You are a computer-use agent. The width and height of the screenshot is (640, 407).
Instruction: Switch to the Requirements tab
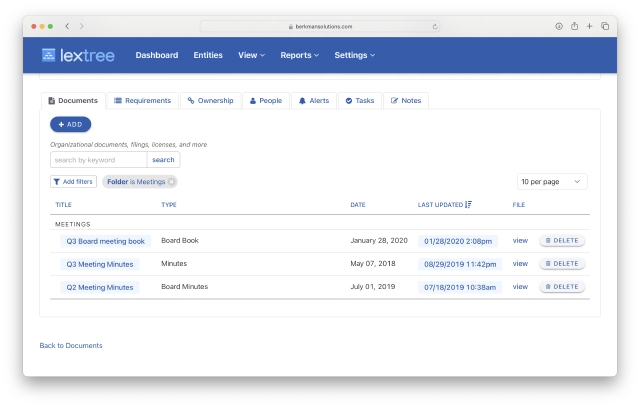[142, 100]
